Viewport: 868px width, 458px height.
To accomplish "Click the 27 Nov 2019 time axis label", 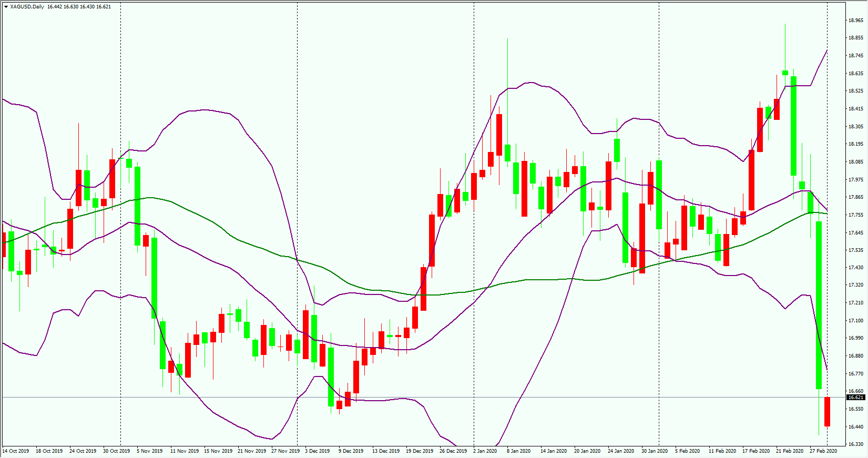I will pyautogui.click(x=285, y=451).
